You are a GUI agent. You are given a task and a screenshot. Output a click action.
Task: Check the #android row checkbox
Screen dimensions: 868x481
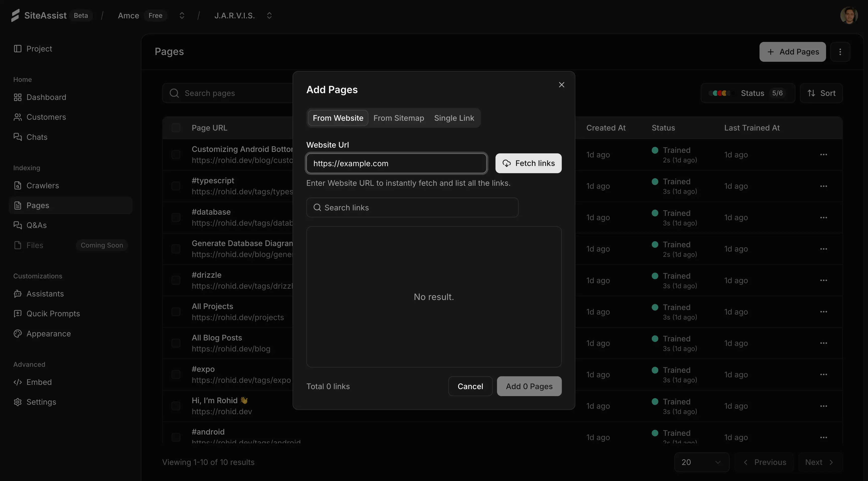[x=176, y=437]
